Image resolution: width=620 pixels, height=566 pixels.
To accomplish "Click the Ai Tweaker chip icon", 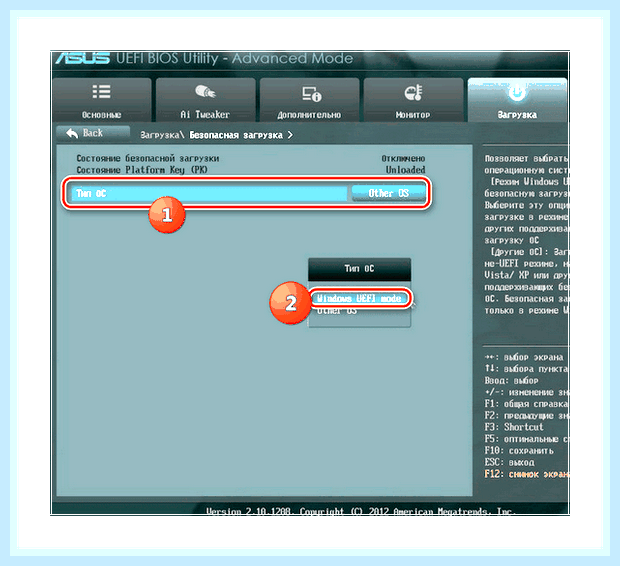I will click(205, 92).
